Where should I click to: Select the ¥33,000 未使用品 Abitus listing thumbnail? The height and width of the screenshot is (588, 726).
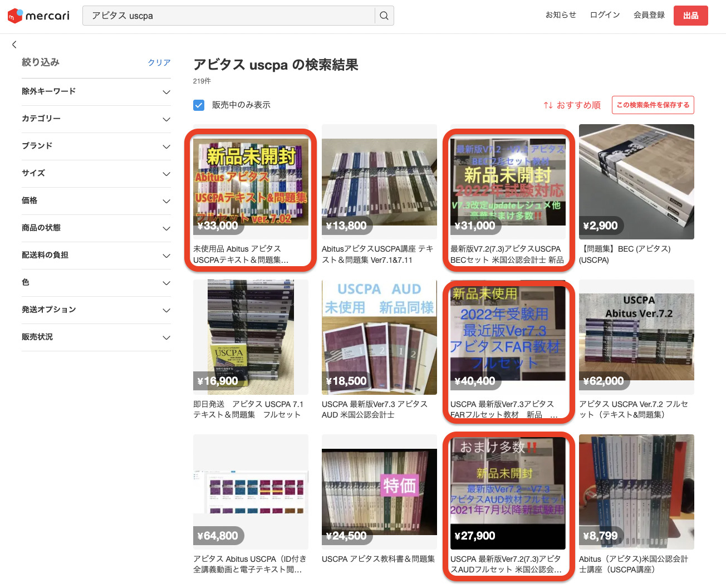tap(251, 182)
